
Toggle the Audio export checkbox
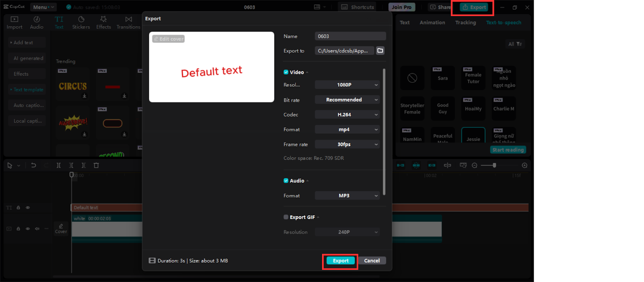(x=286, y=180)
